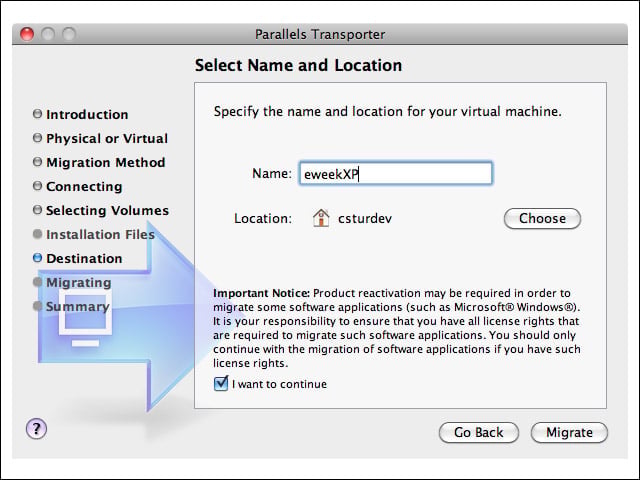Close the Parallels Transporter window using the red button

coord(27,34)
